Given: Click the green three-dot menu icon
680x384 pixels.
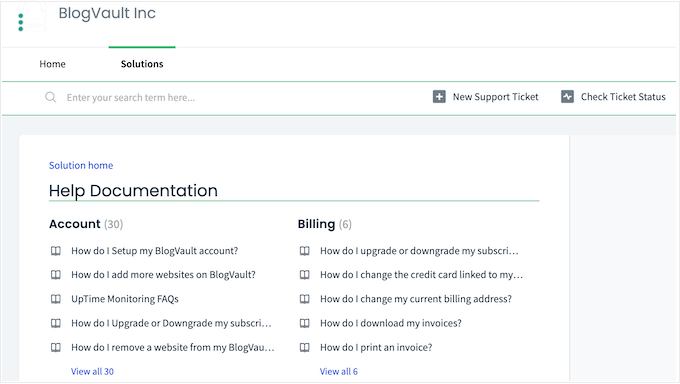Looking at the screenshot, I should coord(20,22).
